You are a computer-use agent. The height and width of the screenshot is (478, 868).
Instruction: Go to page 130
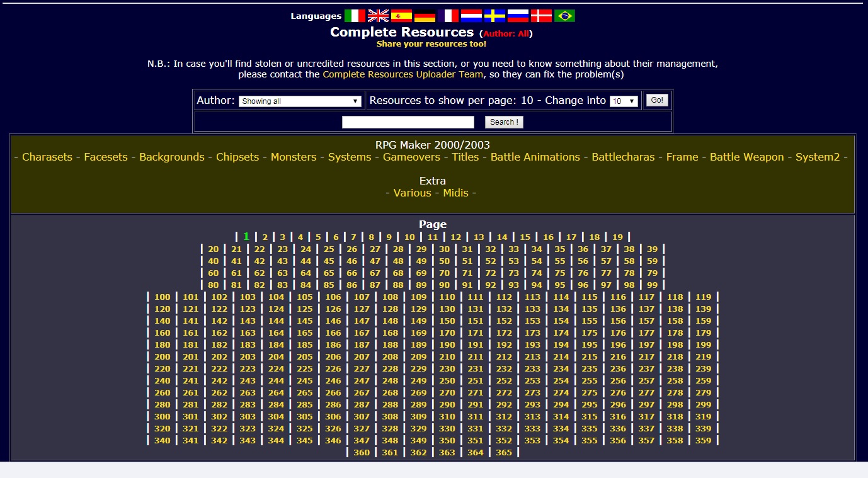click(x=447, y=309)
